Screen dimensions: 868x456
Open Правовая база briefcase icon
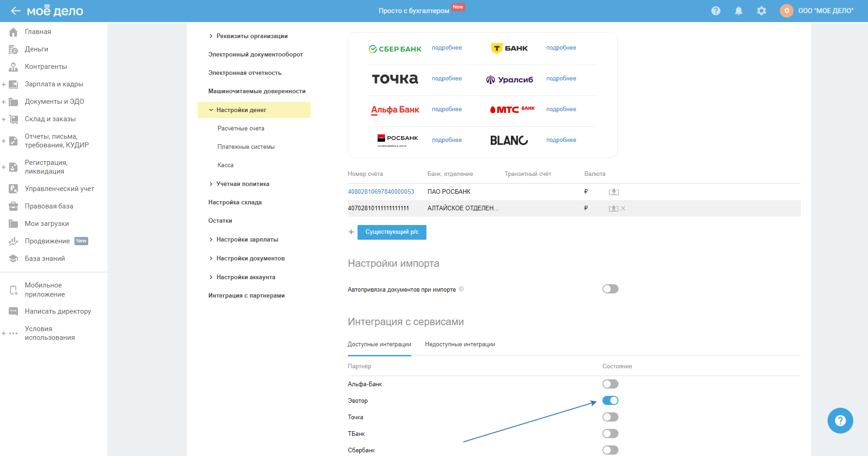click(x=13, y=206)
